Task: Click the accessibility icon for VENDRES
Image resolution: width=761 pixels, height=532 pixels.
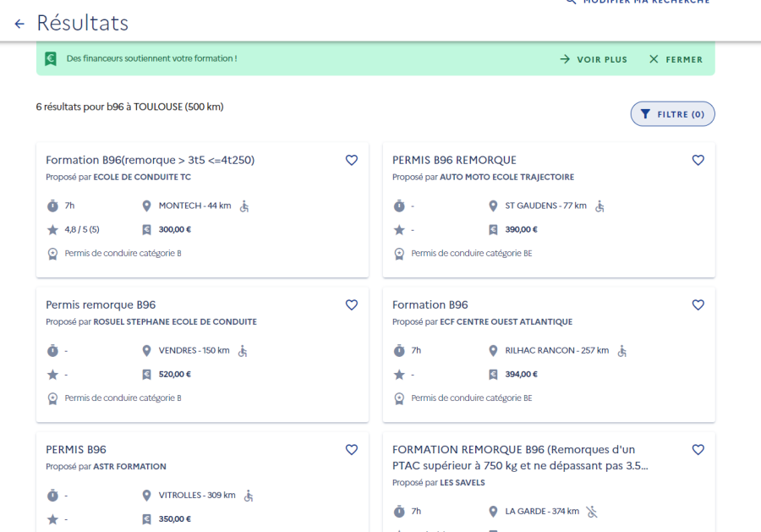Action: click(x=243, y=350)
